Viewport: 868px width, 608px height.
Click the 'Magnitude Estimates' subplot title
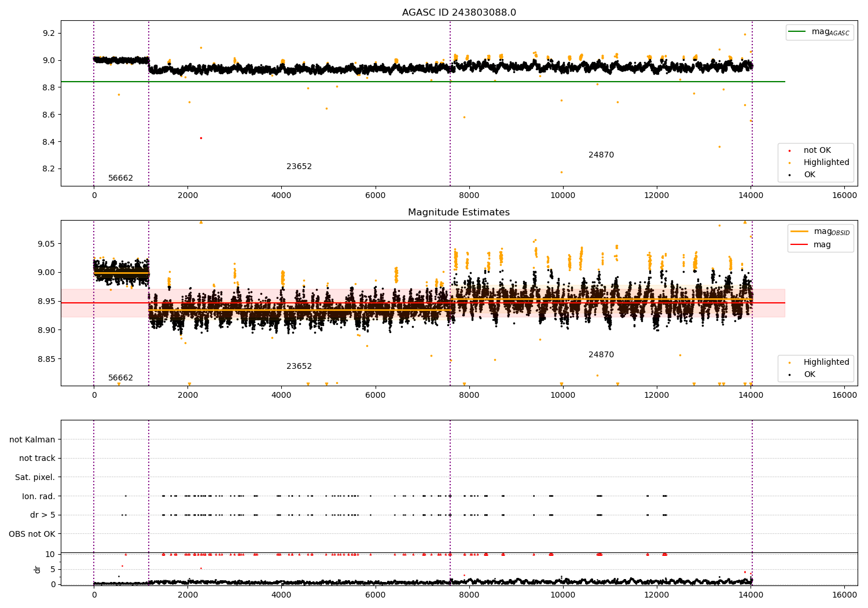coord(459,213)
